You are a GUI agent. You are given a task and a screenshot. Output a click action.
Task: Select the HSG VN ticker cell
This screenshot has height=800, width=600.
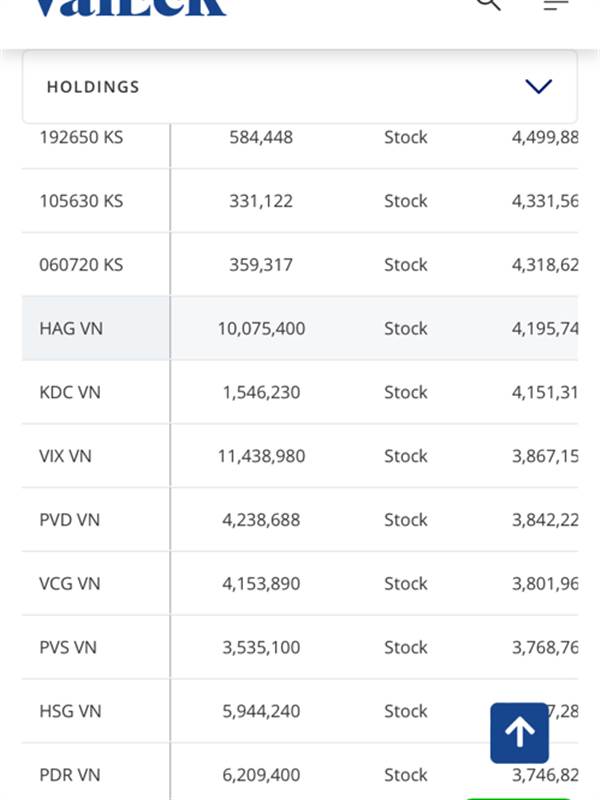point(70,711)
